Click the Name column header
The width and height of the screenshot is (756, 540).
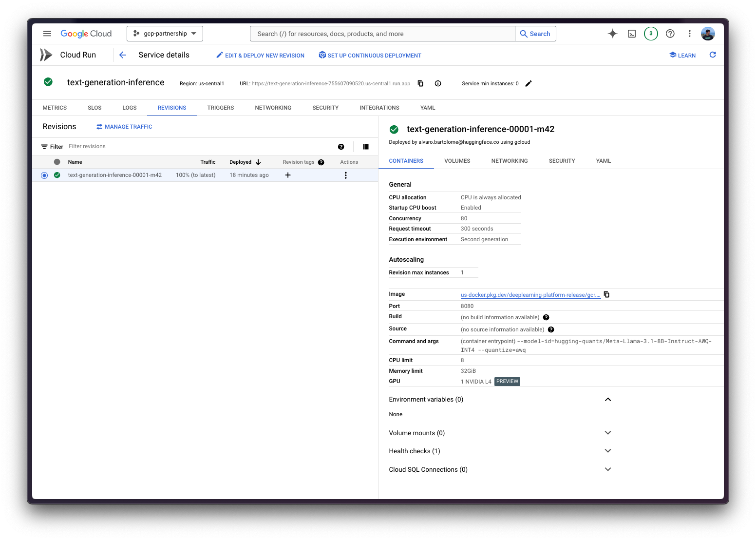[x=75, y=162]
